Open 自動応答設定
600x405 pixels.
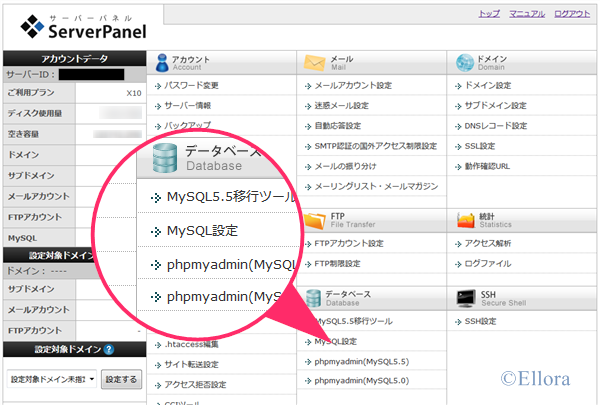coord(338,126)
